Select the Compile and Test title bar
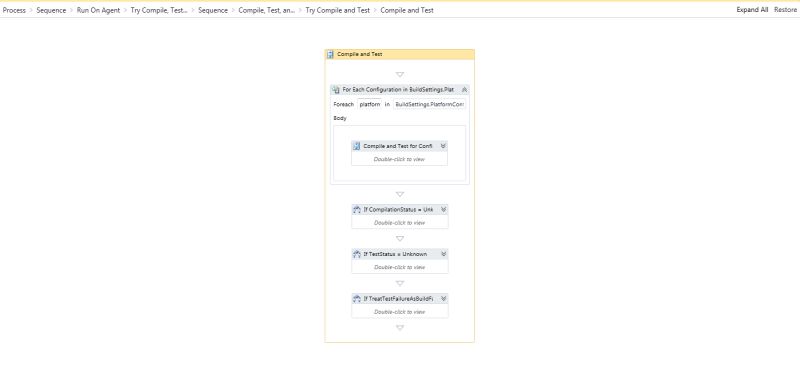 [x=399, y=54]
